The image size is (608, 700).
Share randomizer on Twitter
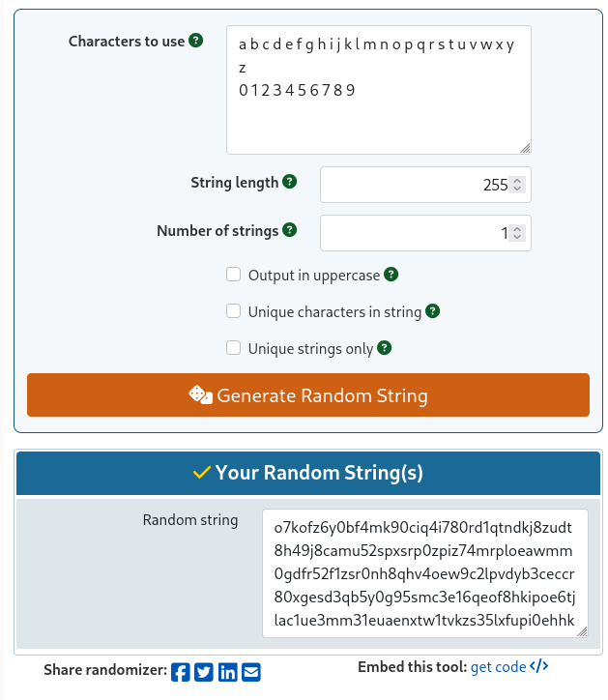tap(204, 672)
